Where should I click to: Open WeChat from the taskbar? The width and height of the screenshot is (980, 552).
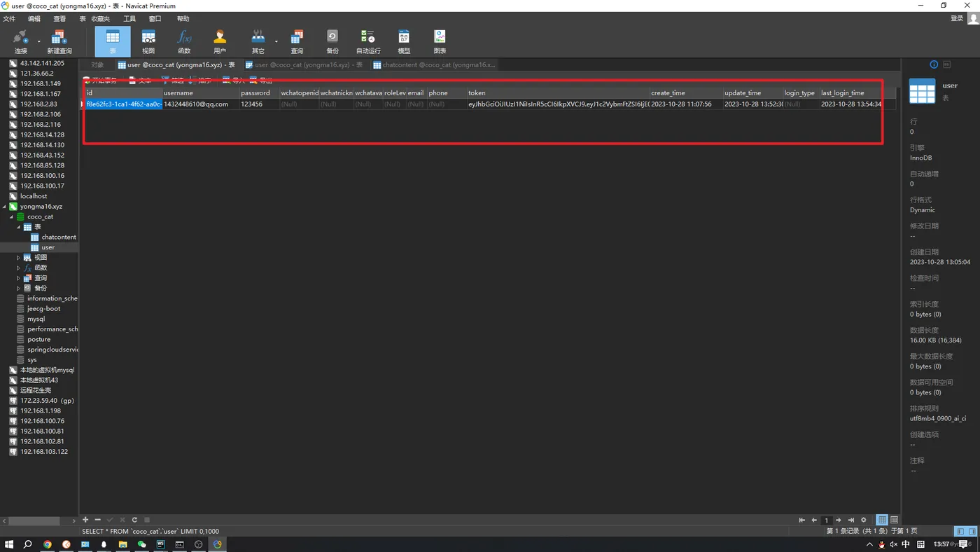(141, 544)
